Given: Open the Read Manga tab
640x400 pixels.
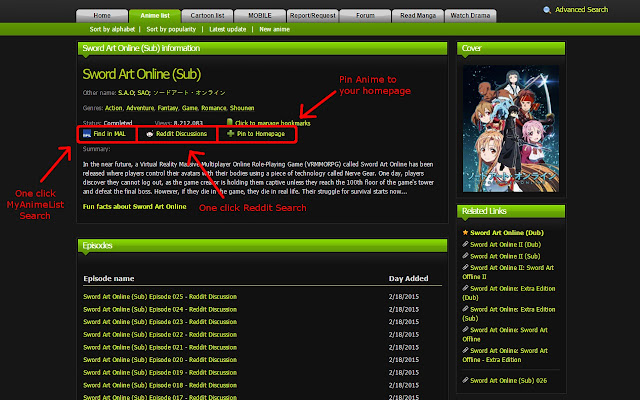Looking at the screenshot, I should pyautogui.click(x=418, y=16).
